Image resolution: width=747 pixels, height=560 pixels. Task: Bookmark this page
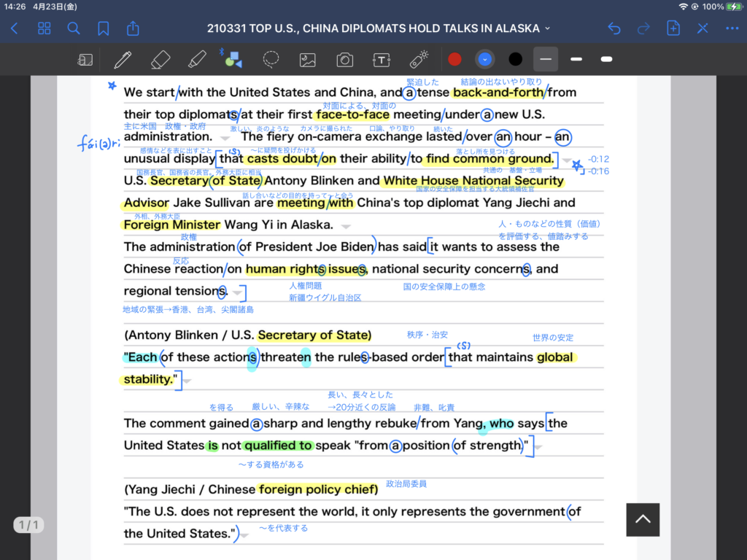pos(104,28)
